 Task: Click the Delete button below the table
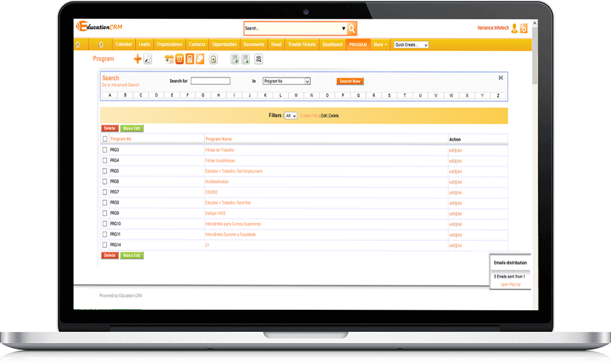pos(110,256)
